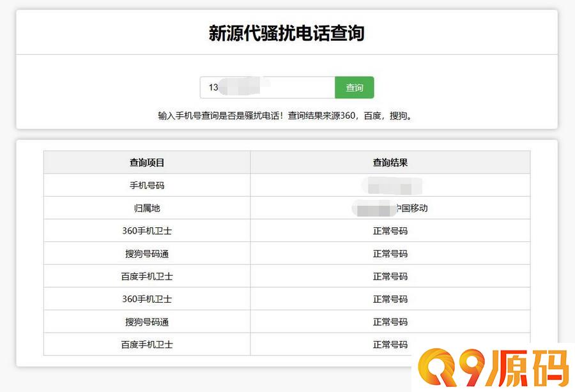Click the 查询结果 column header
The height and width of the screenshot is (392, 575).
click(390, 162)
